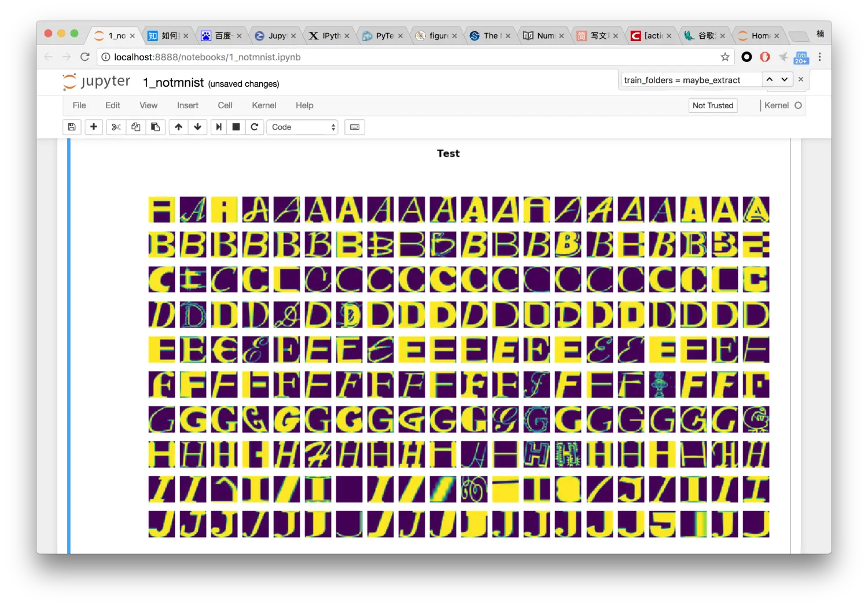Screen dimensions: 868x606
Task: Rename notebook via 1_notmnist title
Action: pyautogui.click(x=173, y=83)
